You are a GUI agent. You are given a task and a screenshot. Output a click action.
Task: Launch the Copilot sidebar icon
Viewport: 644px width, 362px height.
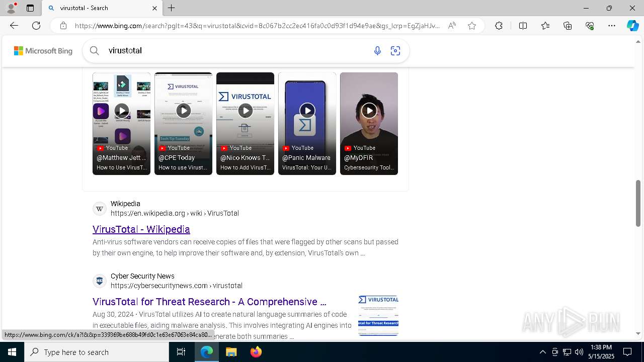[632, 26]
